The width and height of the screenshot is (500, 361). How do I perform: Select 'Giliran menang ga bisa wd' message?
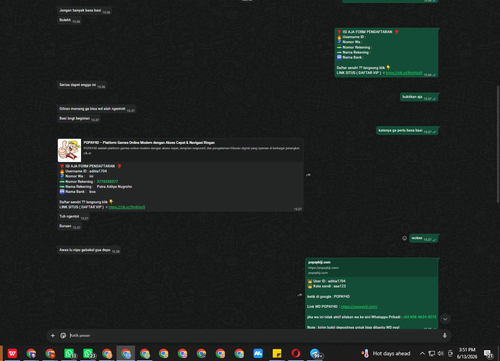(96, 109)
